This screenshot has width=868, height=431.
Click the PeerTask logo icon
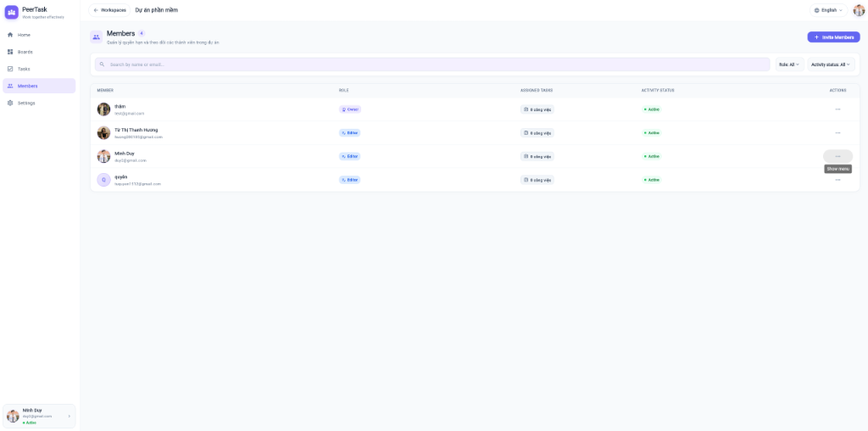12,12
